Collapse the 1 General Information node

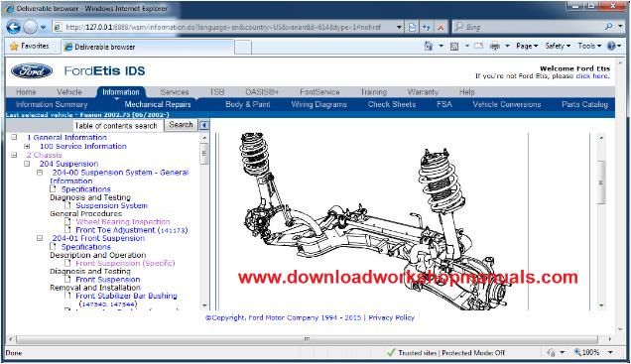(14, 137)
